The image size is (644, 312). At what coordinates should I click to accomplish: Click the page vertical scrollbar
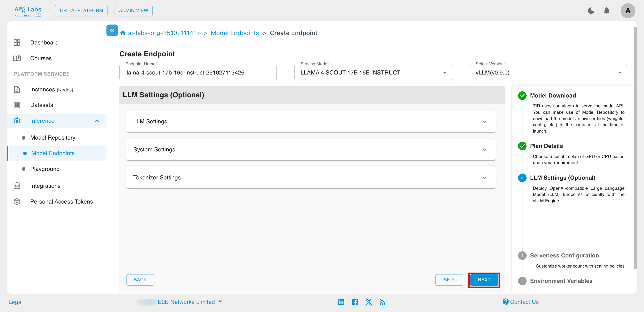click(635, 147)
